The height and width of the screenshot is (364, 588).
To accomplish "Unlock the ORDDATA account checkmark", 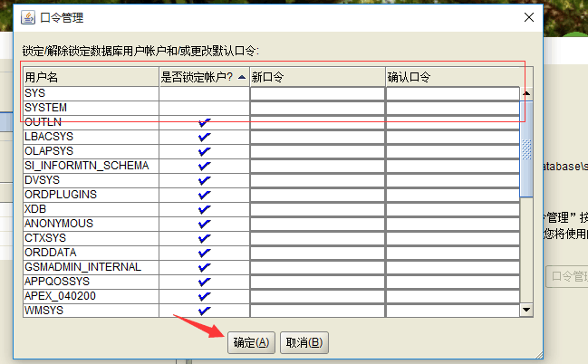I will 205,253.
